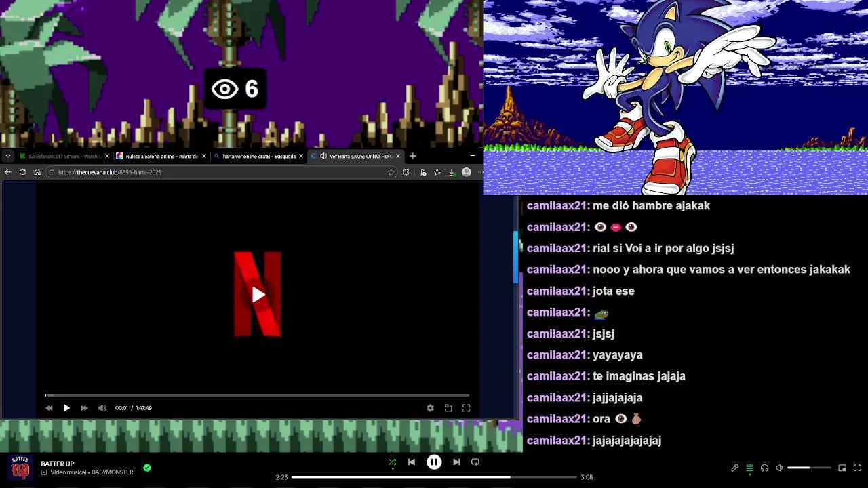Image resolution: width=868 pixels, height=488 pixels.
Task: Reload the browser page
Action: 22,172
